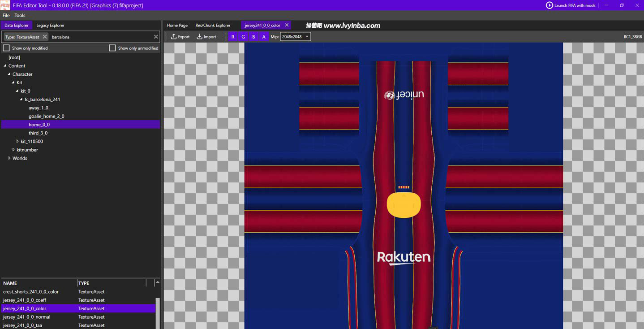Open the File menu
The width and height of the screenshot is (644, 329).
point(6,15)
